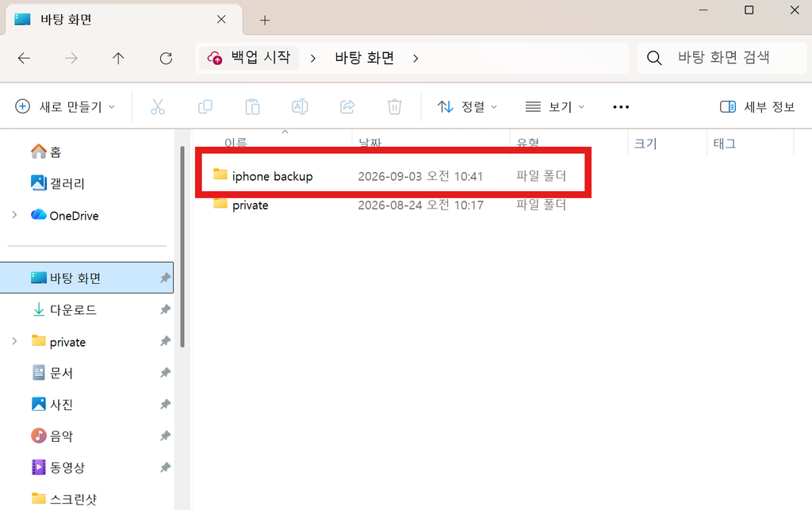Click chevron after 백업 시작 in address bar
812x510 pixels.
point(312,59)
